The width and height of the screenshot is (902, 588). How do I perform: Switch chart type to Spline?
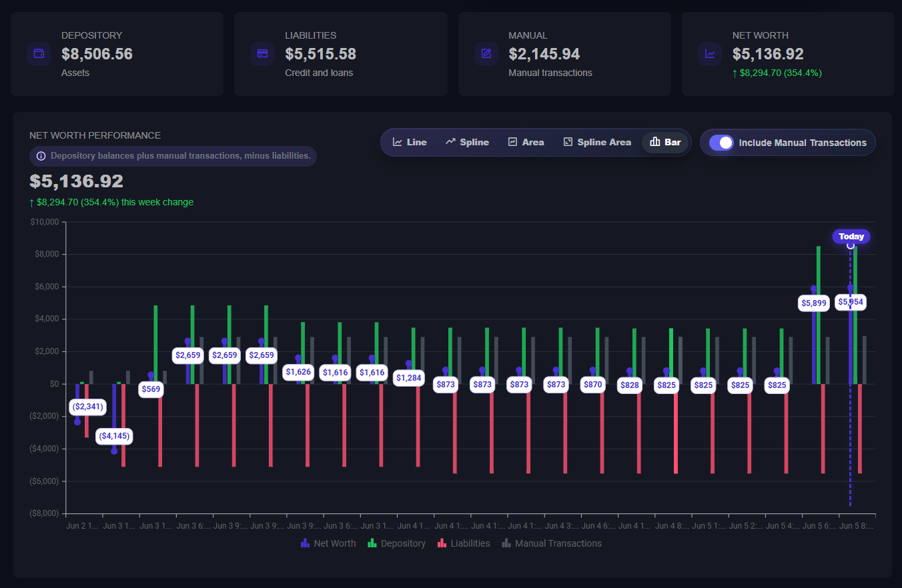click(x=468, y=142)
